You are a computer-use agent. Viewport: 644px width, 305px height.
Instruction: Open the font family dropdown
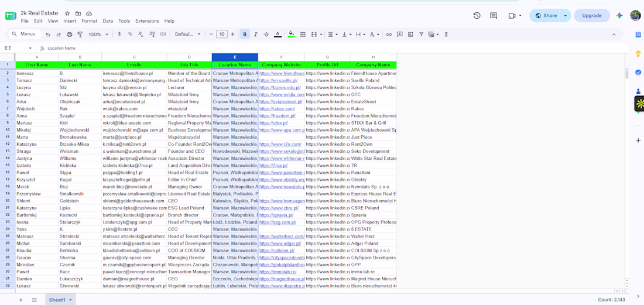pos(188,35)
